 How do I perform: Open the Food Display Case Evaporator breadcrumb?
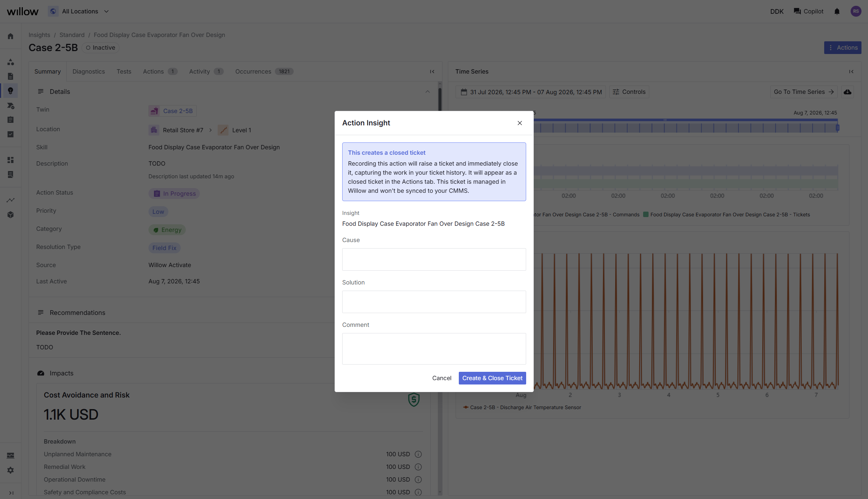[x=159, y=35]
